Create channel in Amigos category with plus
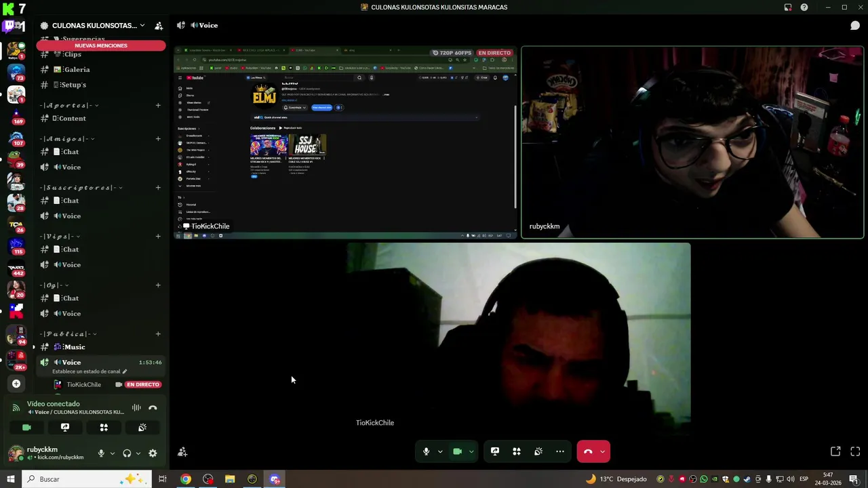This screenshot has height=488, width=868. (x=158, y=139)
